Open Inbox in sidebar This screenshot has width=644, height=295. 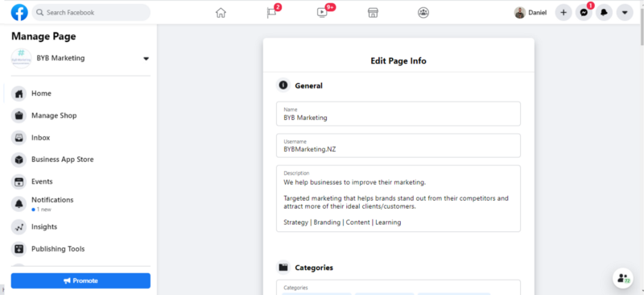[x=80, y=137]
